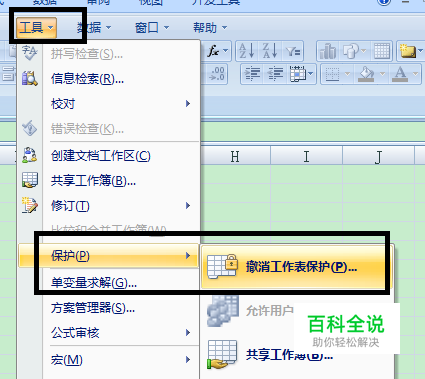Open the shapes dropdown arrow

coord(364,51)
